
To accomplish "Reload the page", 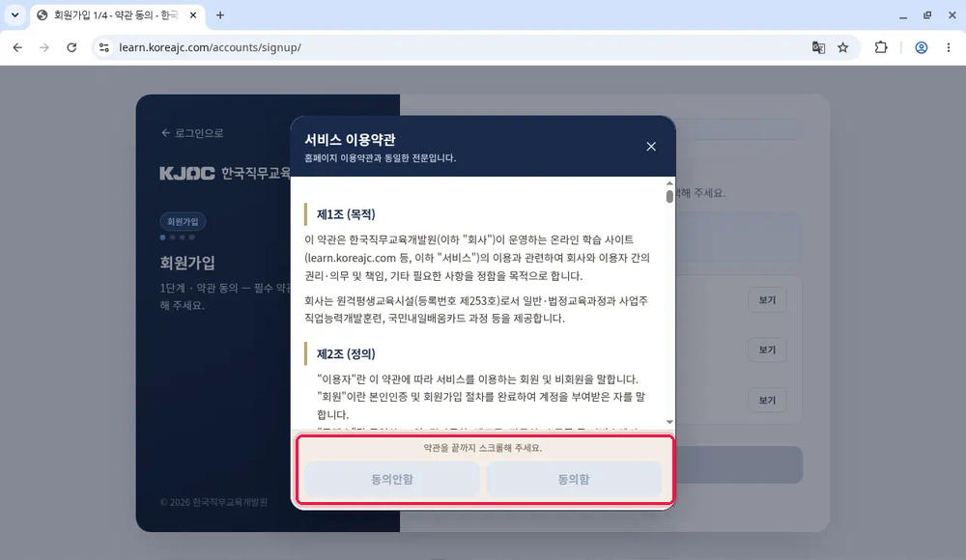I will click(71, 47).
